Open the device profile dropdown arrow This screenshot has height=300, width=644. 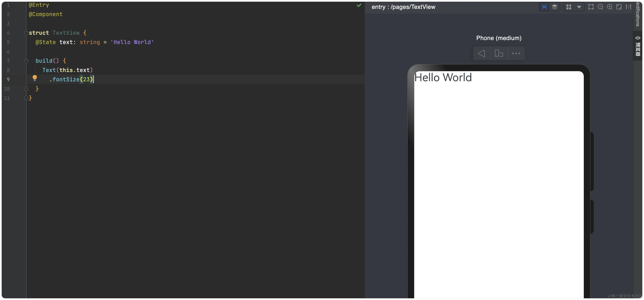point(579,7)
